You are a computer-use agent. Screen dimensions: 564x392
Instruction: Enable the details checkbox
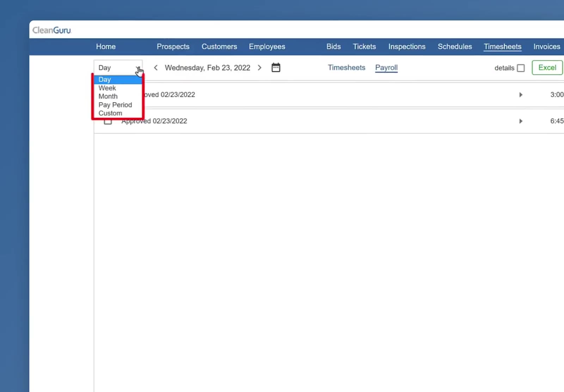click(521, 68)
